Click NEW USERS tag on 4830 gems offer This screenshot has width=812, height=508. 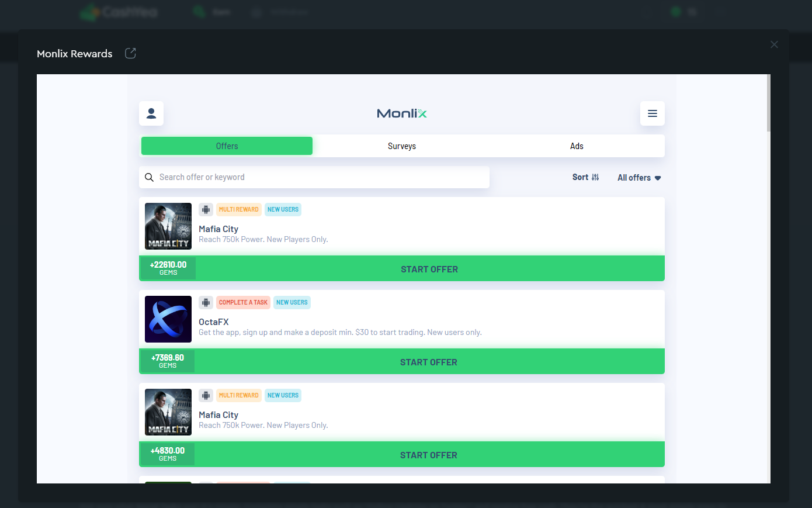click(283, 395)
